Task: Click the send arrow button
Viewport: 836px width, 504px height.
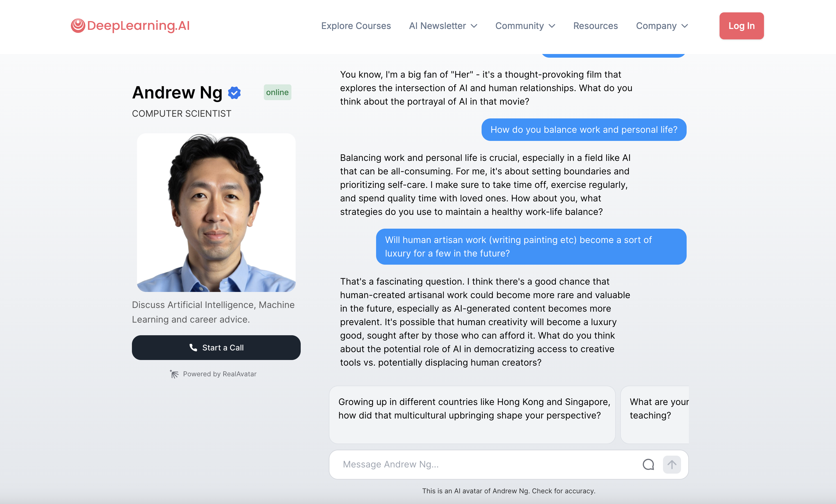Action: pos(672,464)
